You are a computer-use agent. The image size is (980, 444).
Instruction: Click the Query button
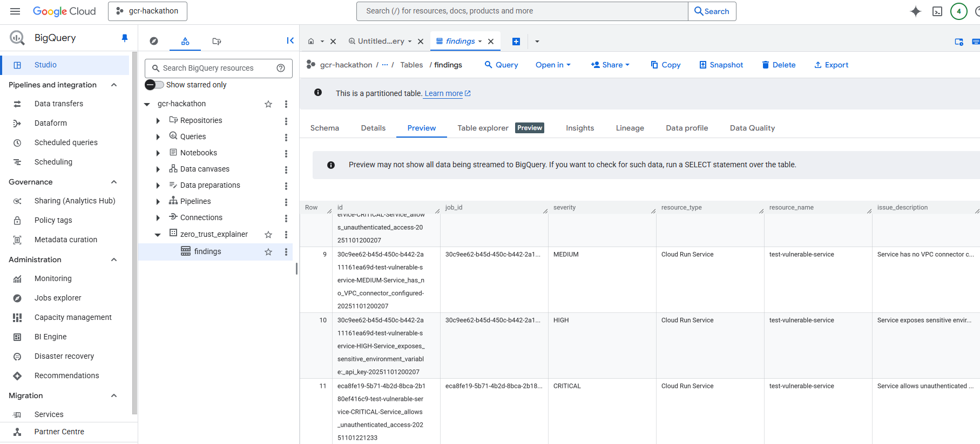(x=501, y=65)
